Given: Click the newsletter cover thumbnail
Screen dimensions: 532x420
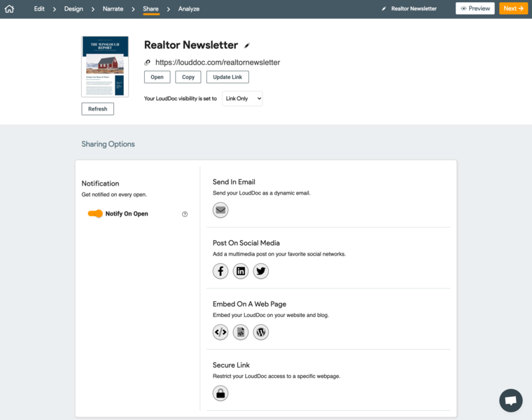Looking at the screenshot, I should tap(105, 66).
